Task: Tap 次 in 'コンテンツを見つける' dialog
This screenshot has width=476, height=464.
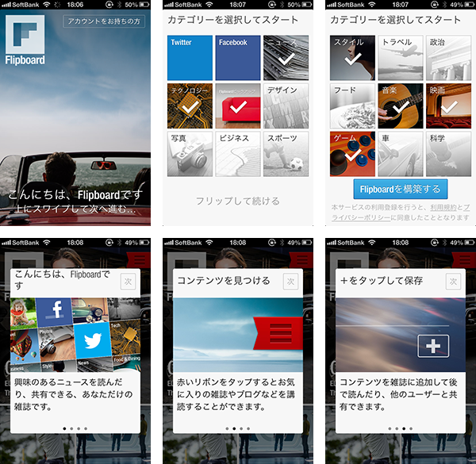Action: tap(291, 282)
